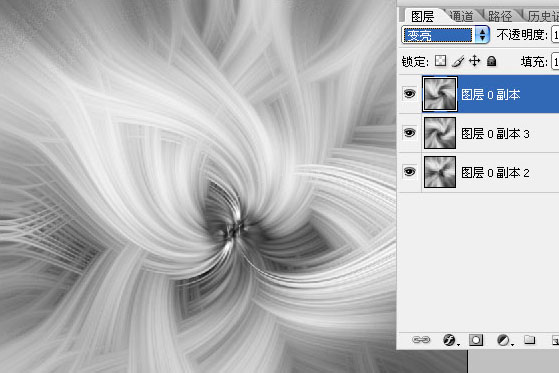Image resolution: width=559 pixels, height=373 pixels.
Task: Click the lock transparent pixels icon
Action: click(440, 61)
